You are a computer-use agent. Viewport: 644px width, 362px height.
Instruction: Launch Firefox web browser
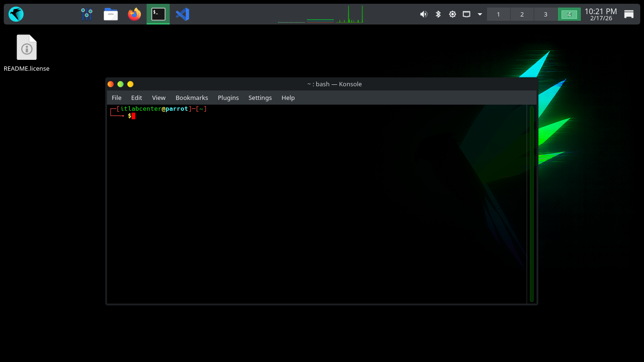pyautogui.click(x=134, y=14)
